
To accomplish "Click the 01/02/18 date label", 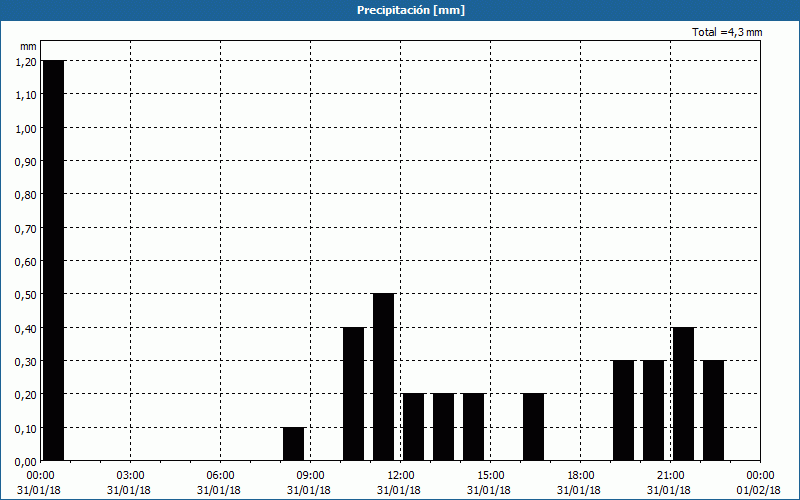I will pyautogui.click(x=758, y=490).
